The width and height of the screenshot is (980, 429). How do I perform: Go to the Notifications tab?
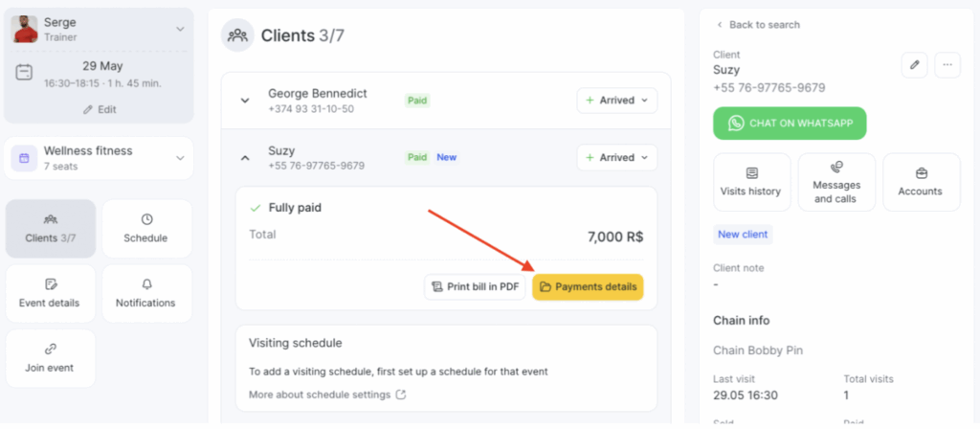(146, 293)
